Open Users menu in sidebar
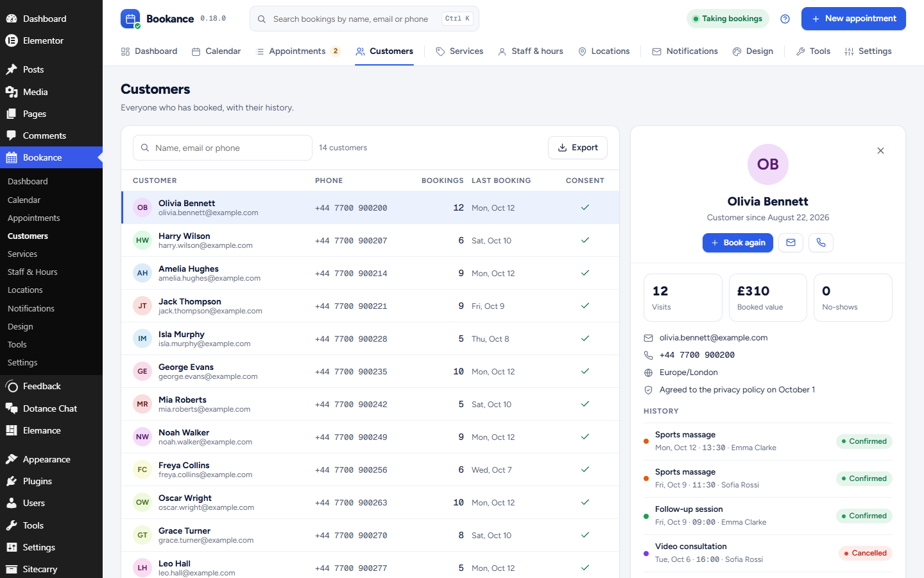The image size is (924, 578). pos(51,503)
